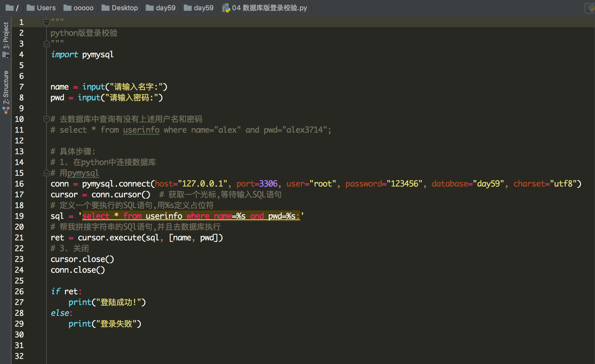Click the Project panel folder icon

click(x=6, y=55)
